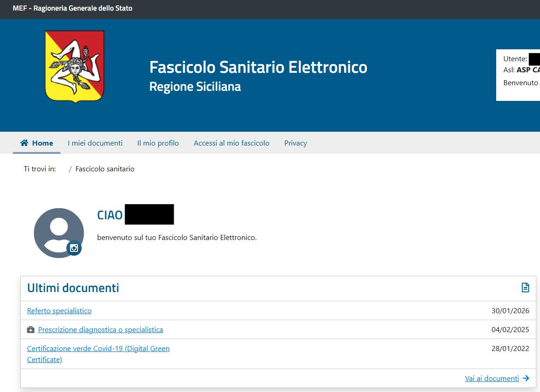
Task: Select the profile avatar image
Action: pos(58,232)
